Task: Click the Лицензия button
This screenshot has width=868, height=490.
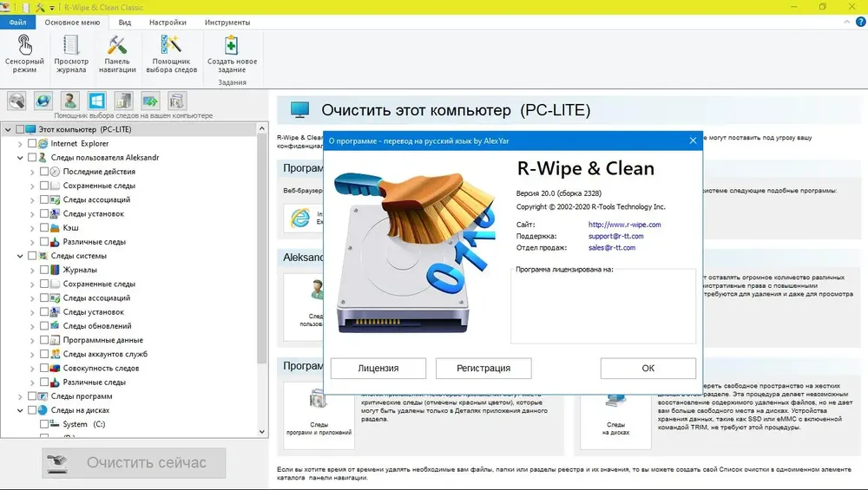Action: click(x=378, y=369)
